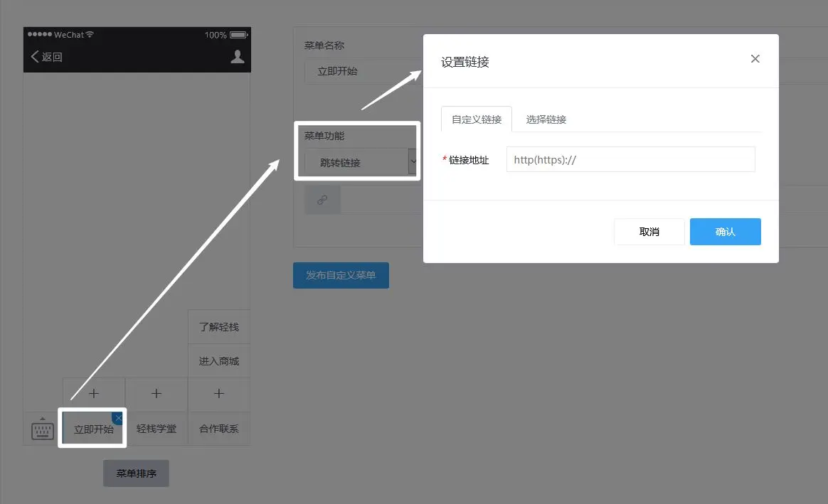This screenshot has width=828, height=504.
Task: Click the 链接地址 URL input field
Action: pos(630,160)
